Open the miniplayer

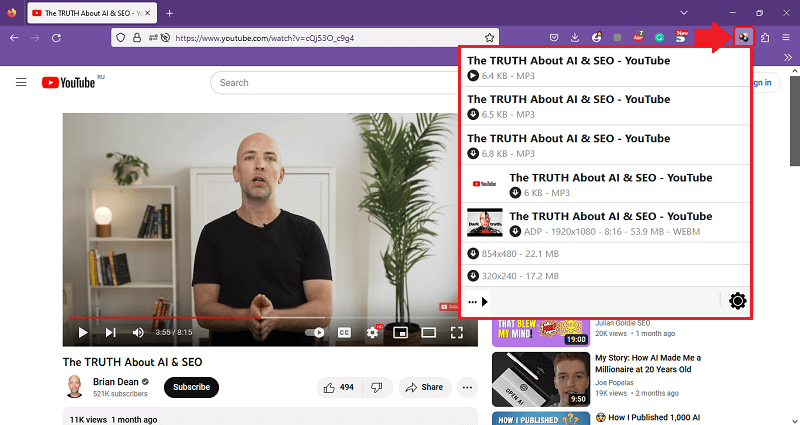coord(401,333)
